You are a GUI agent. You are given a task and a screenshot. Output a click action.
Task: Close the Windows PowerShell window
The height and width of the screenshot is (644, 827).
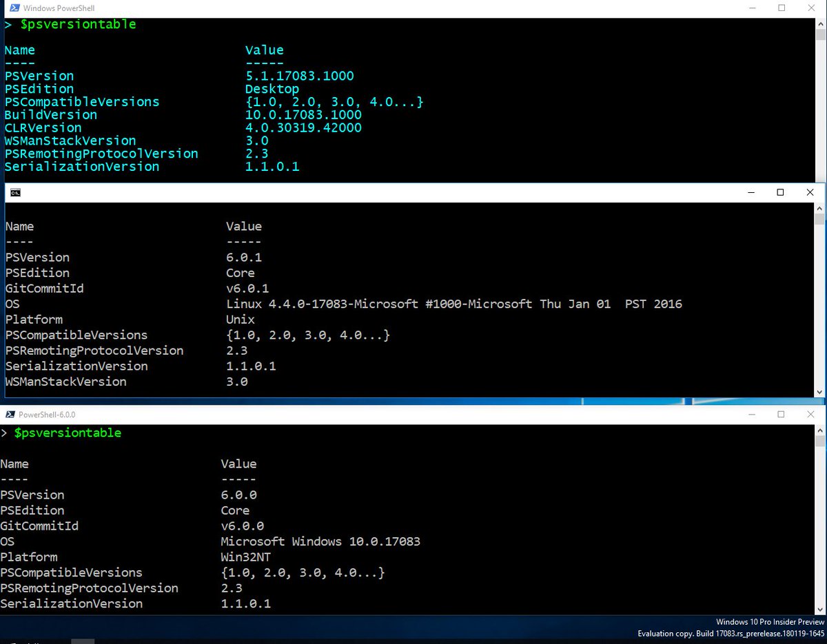812,8
